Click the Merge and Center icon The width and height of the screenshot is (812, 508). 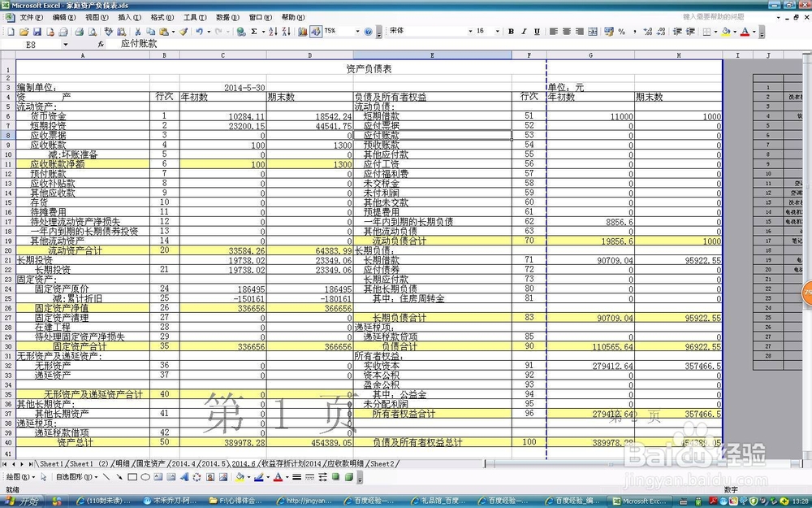pyautogui.click(x=594, y=31)
